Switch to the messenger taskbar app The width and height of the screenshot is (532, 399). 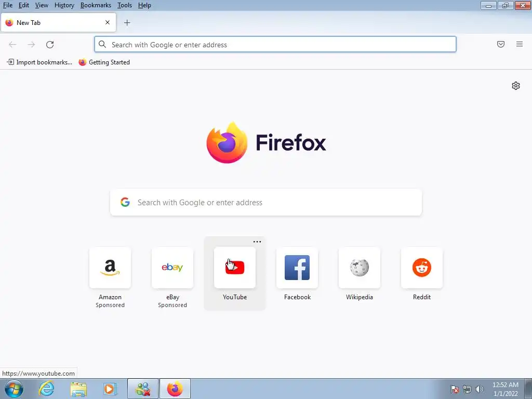(x=143, y=389)
